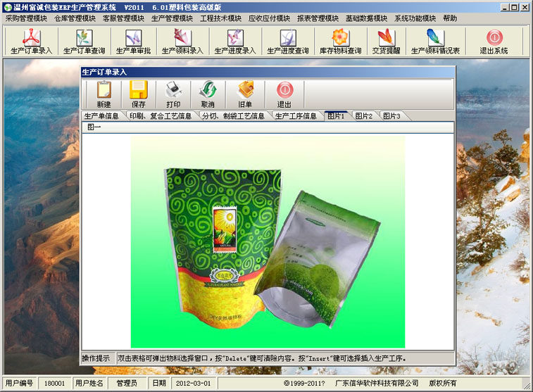The width and height of the screenshot is (533, 392).
Task: Click 操作提示 label in hint bar
Action: point(96,358)
